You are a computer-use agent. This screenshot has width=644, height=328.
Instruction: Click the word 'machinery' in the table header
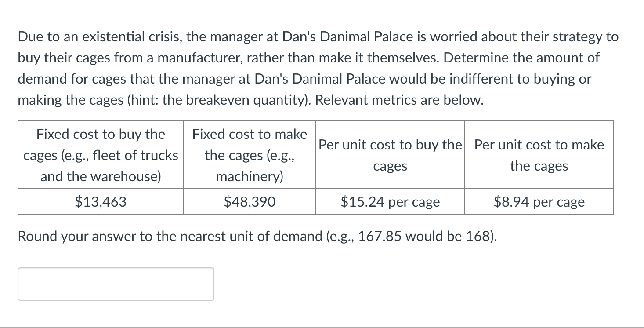click(x=248, y=177)
